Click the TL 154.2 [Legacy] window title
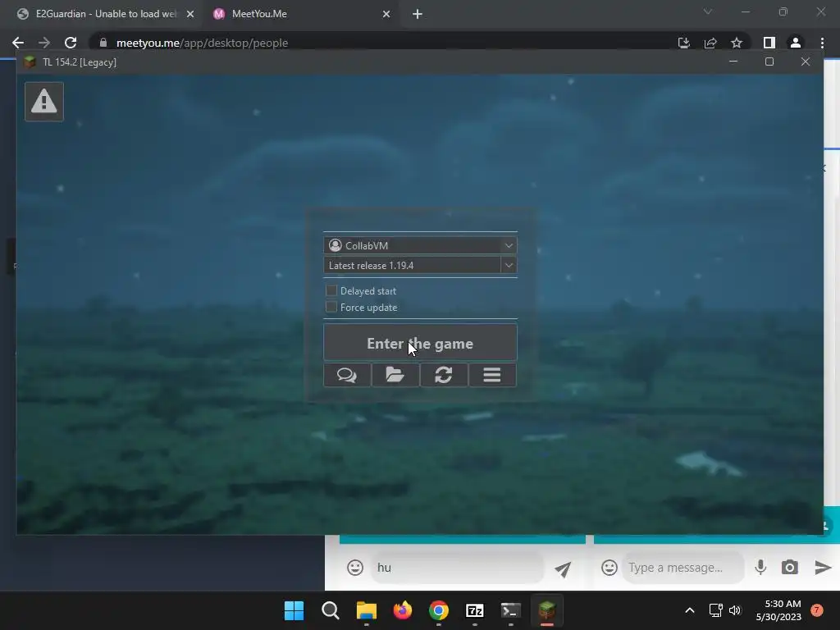 [x=80, y=62]
